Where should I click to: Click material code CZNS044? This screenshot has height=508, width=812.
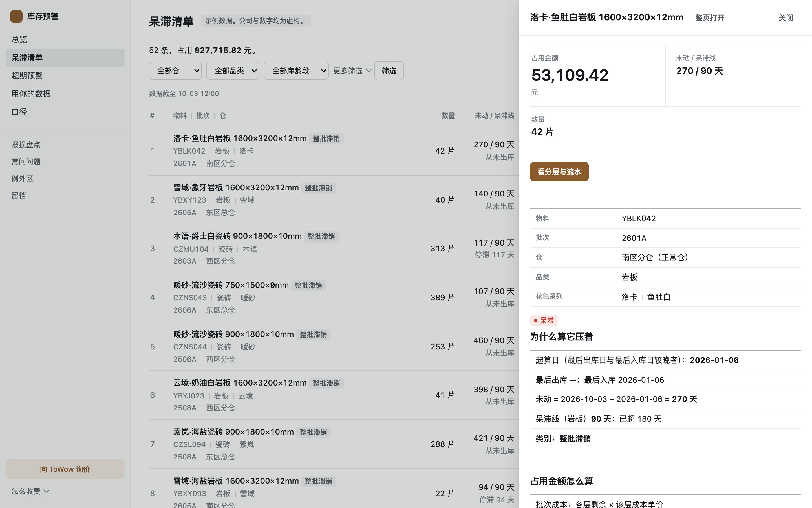(190, 347)
